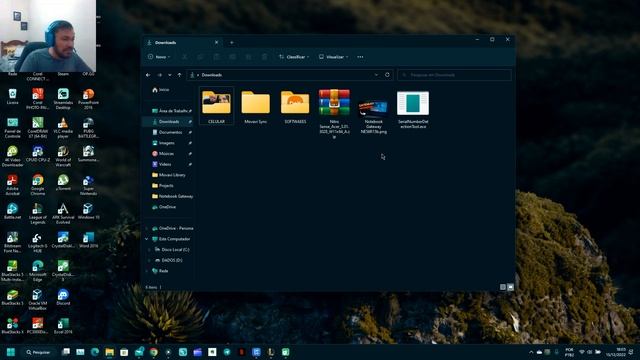The width and height of the screenshot is (640, 360).
Task: Open Músicas in the sidebar
Action: [x=165, y=153]
